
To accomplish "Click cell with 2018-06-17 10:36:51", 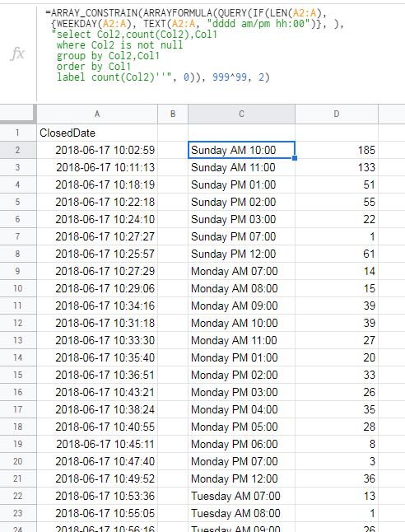I will 97,375.
